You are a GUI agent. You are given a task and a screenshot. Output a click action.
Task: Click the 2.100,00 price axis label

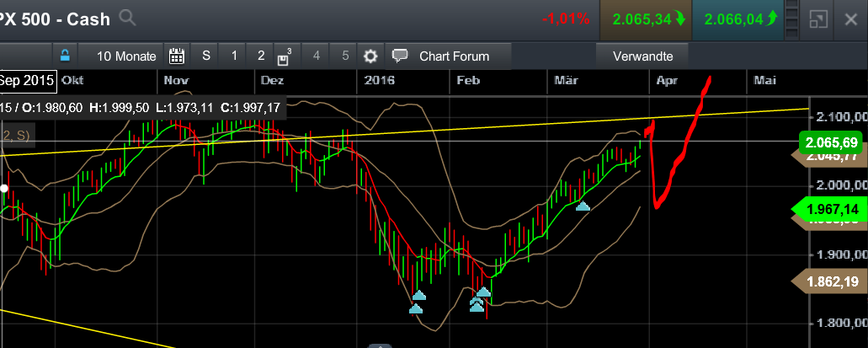pyautogui.click(x=841, y=117)
